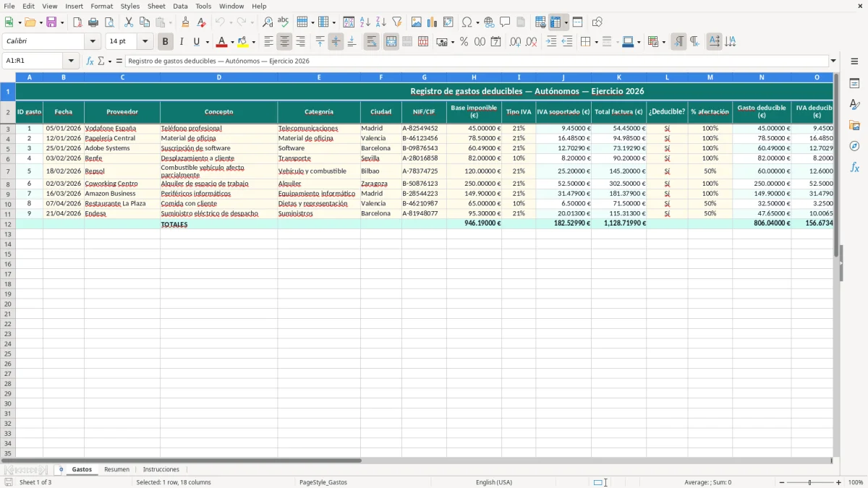Viewport: 868px width, 488px height.
Task: Toggle Underline formatting
Action: [x=196, y=42]
